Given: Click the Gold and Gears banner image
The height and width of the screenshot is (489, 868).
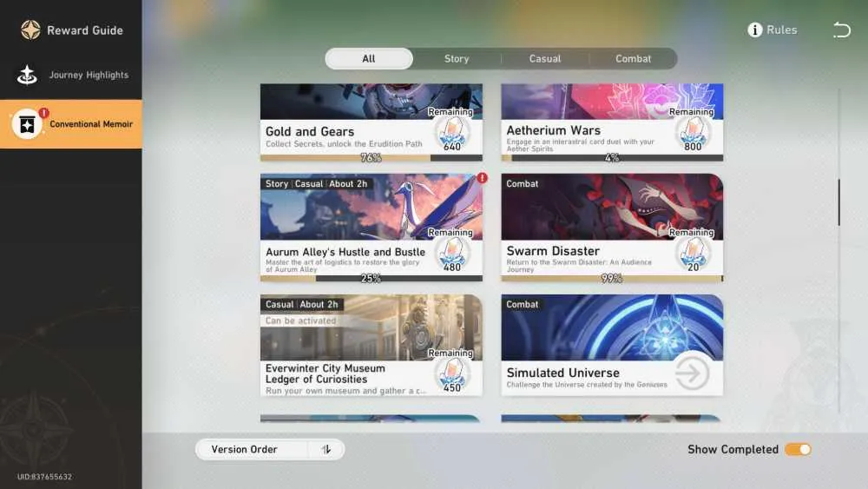Looking at the screenshot, I should (371, 101).
